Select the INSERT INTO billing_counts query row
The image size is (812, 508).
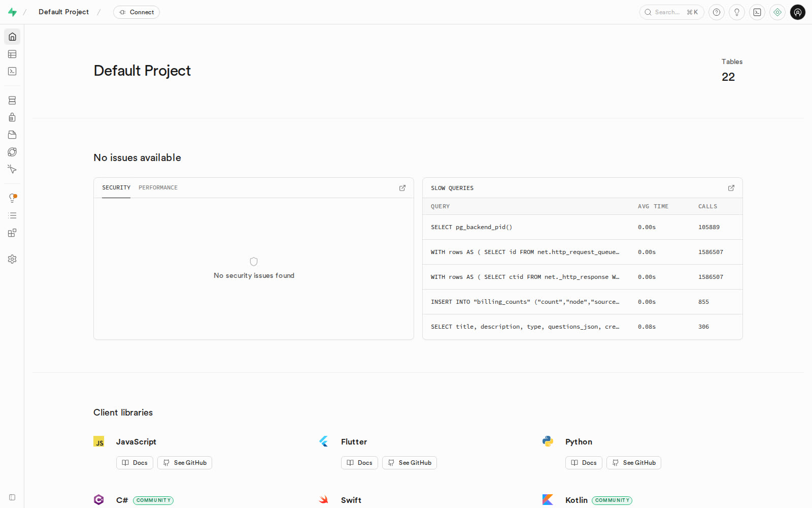pyautogui.click(x=583, y=302)
